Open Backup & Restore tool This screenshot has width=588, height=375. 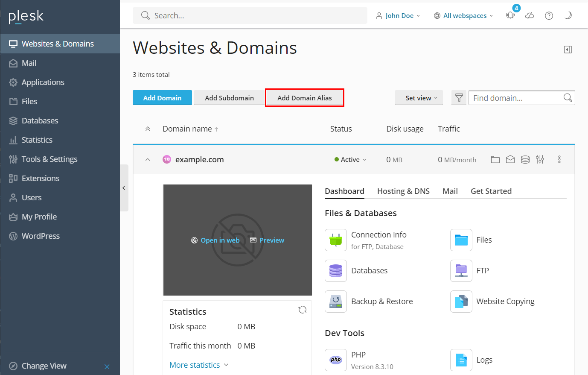pyautogui.click(x=381, y=302)
